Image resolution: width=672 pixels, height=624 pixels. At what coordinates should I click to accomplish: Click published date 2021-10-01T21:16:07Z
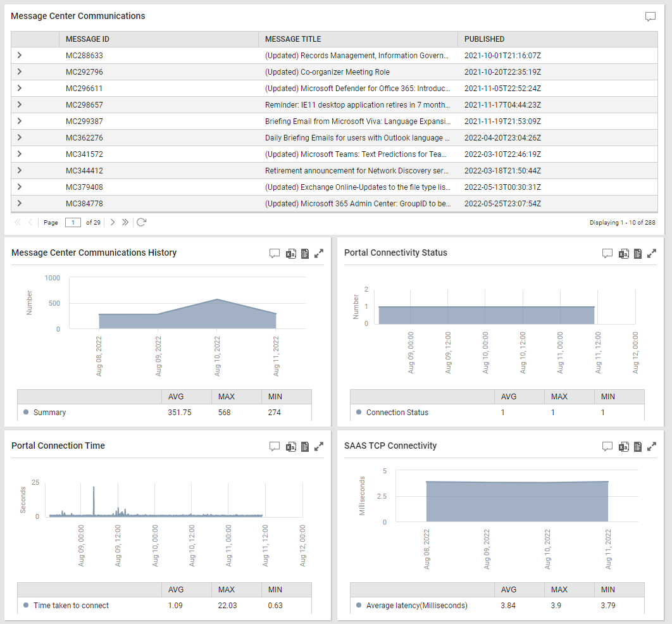(502, 56)
